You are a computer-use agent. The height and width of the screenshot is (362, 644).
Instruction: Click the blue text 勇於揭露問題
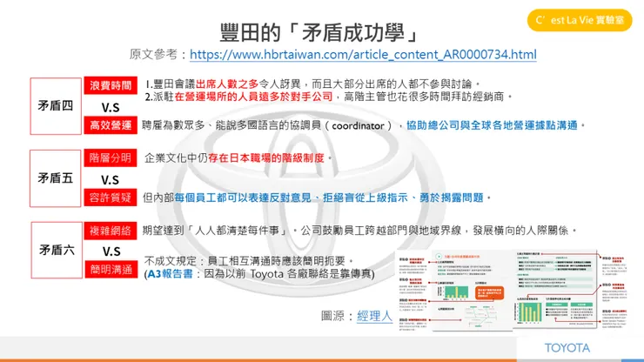coord(452,198)
